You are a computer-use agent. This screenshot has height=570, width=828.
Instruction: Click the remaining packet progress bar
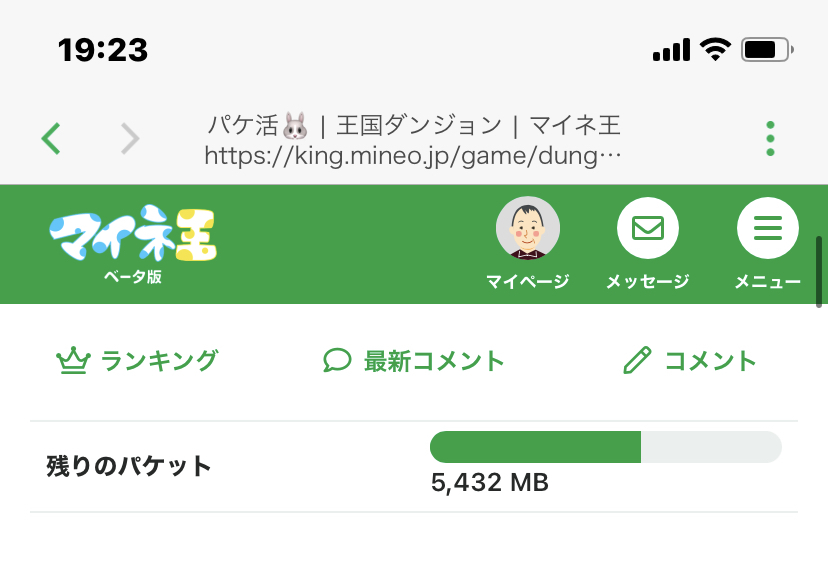605,447
